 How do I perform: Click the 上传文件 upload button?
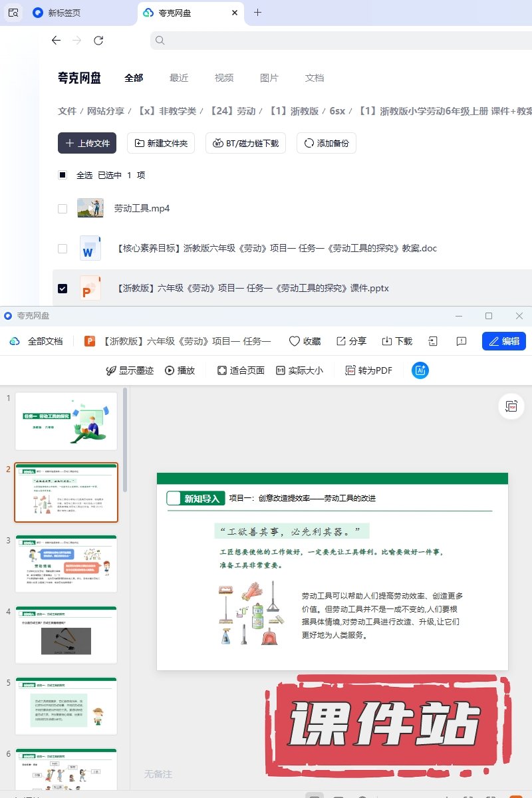pos(87,143)
